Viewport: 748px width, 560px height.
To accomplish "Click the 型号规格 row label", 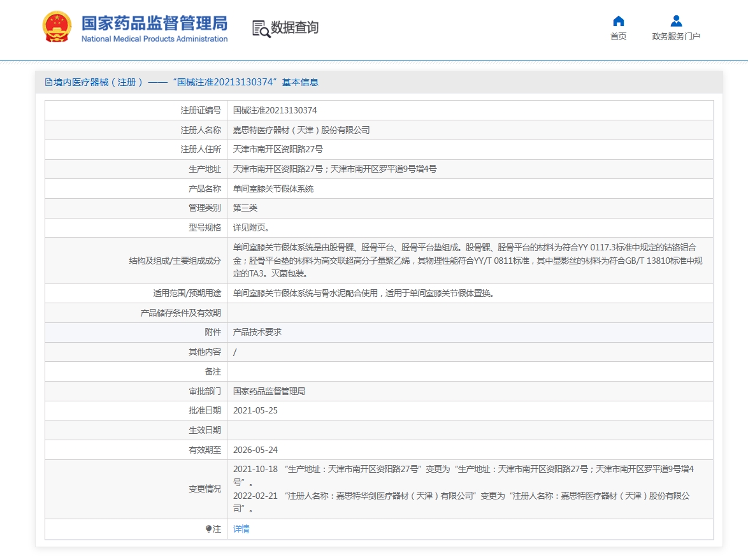I will point(205,227).
